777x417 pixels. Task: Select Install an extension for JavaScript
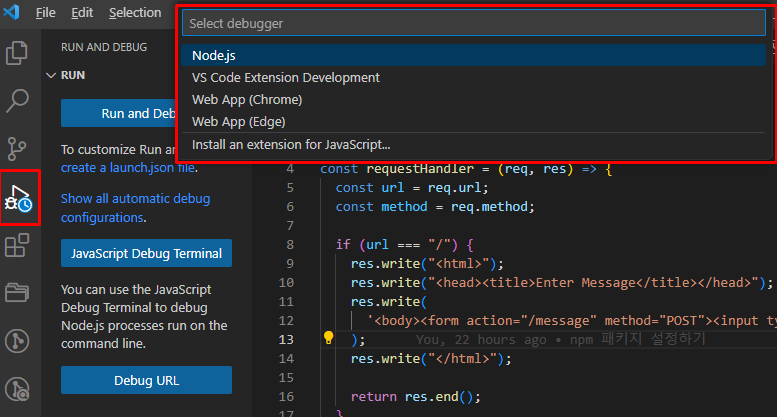click(x=473, y=145)
